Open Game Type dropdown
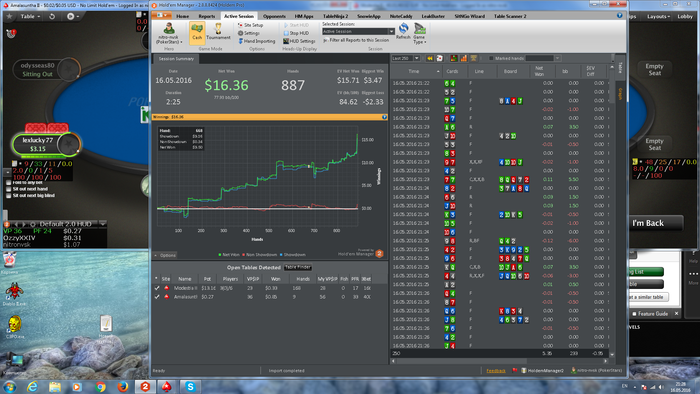Image resolution: width=700 pixels, height=394 pixels. (x=419, y=33)
